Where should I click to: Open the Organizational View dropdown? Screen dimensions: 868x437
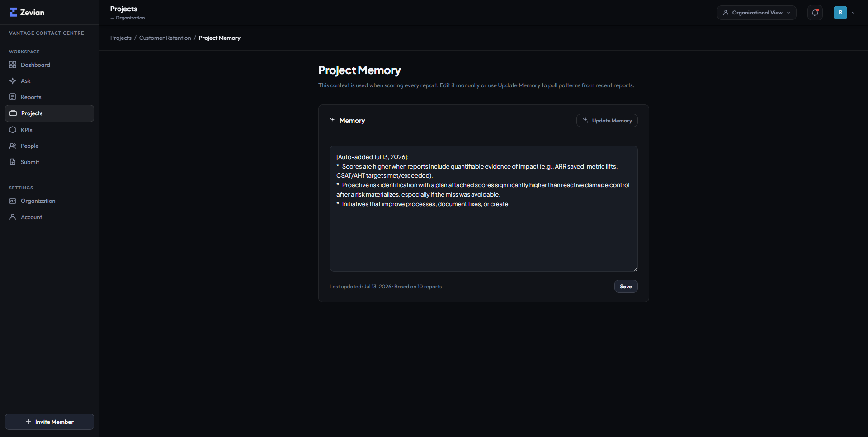(757, 13)
